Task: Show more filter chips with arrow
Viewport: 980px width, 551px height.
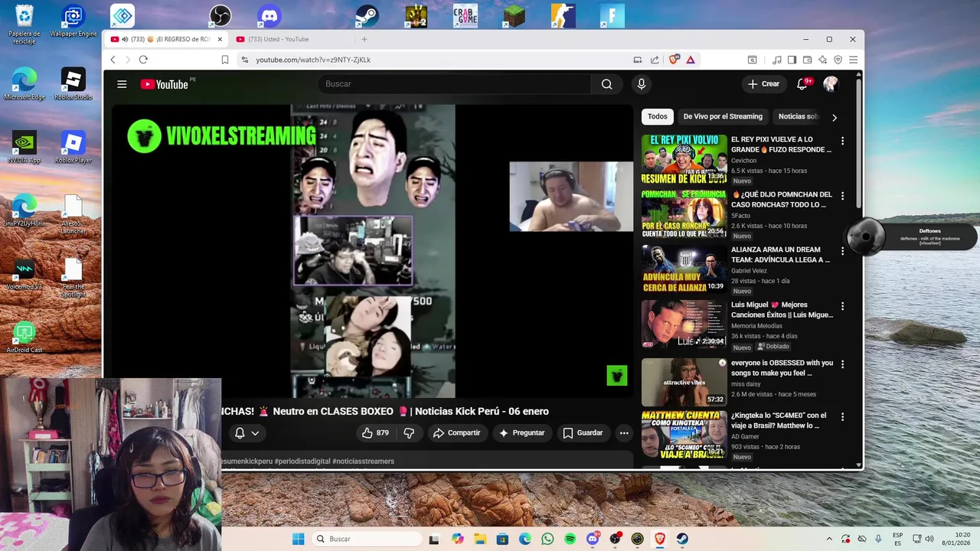Action: click(835, 117)
